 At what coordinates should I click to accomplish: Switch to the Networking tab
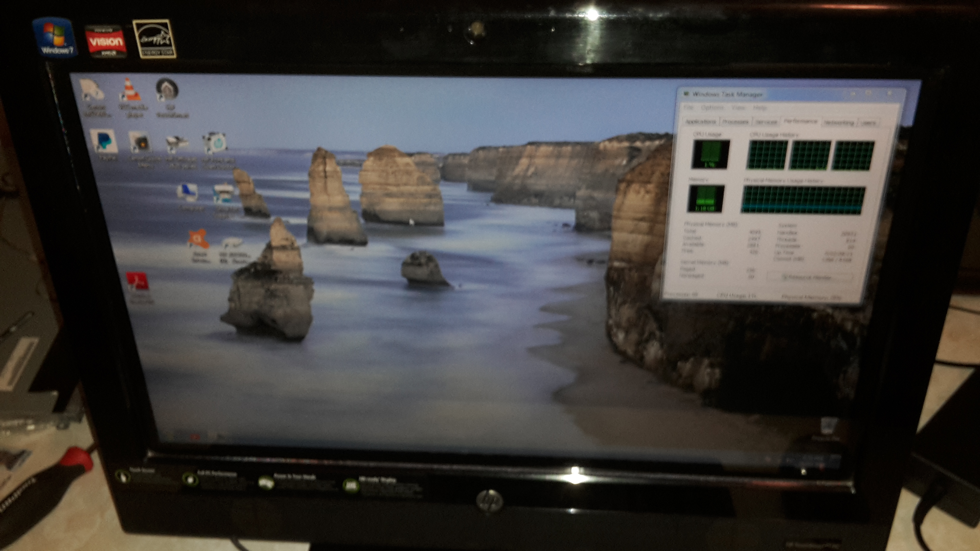coord(839,123)
